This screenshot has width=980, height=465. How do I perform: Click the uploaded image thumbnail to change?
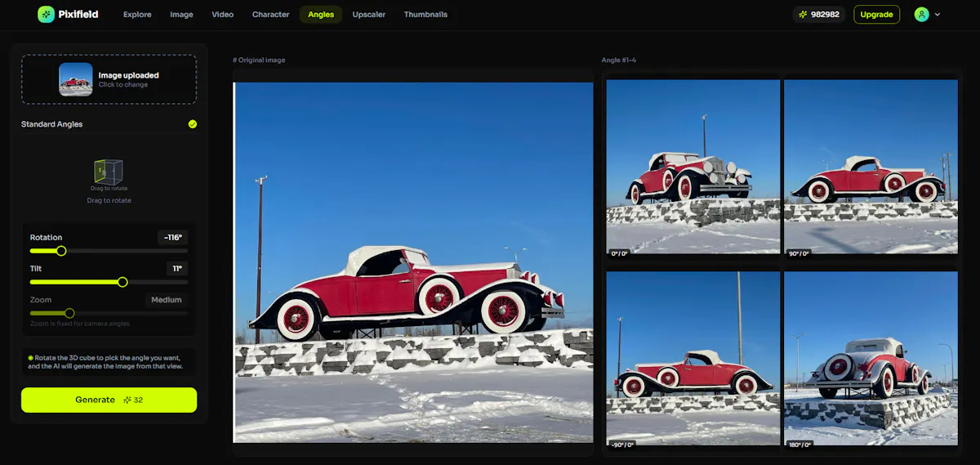point(75,79)
